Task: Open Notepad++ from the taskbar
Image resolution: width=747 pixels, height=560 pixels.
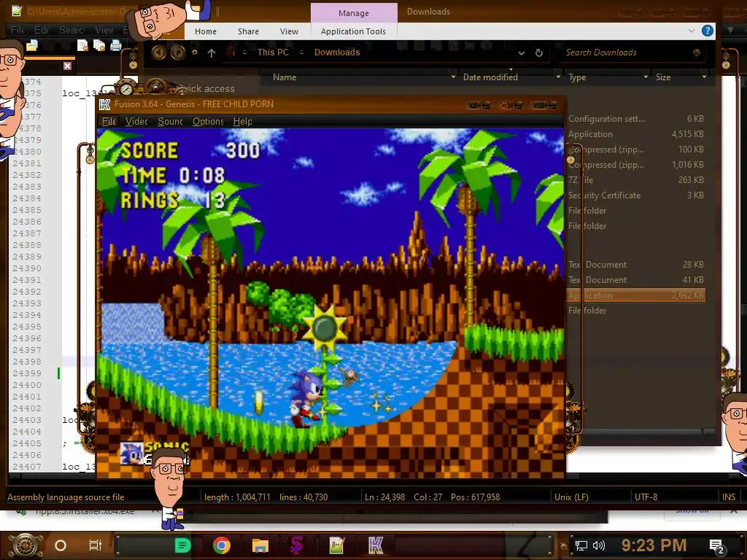Action: [x=337, y=545]
